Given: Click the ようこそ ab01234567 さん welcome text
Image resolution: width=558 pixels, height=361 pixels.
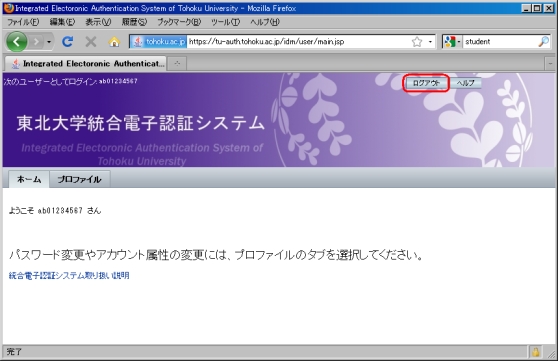Looking at the screenshot, I should pyautogui.click(x=55, y=211).
